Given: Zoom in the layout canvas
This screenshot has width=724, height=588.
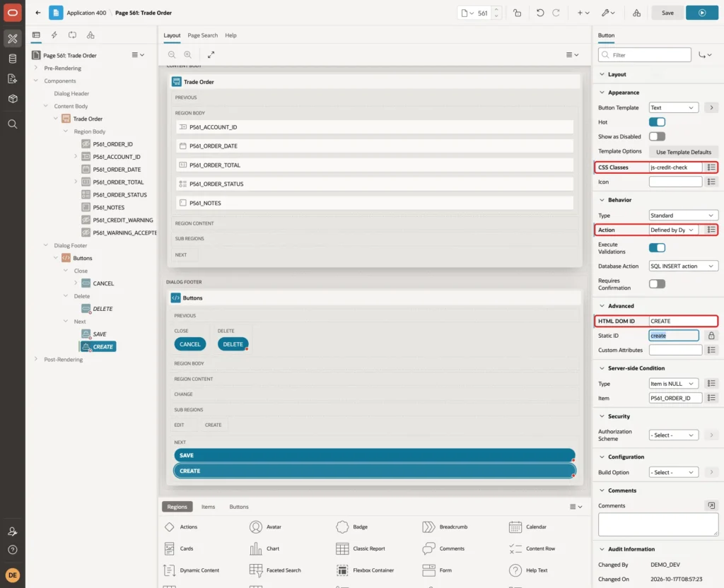Looking at the screenshot, I should tap(187, 54).
